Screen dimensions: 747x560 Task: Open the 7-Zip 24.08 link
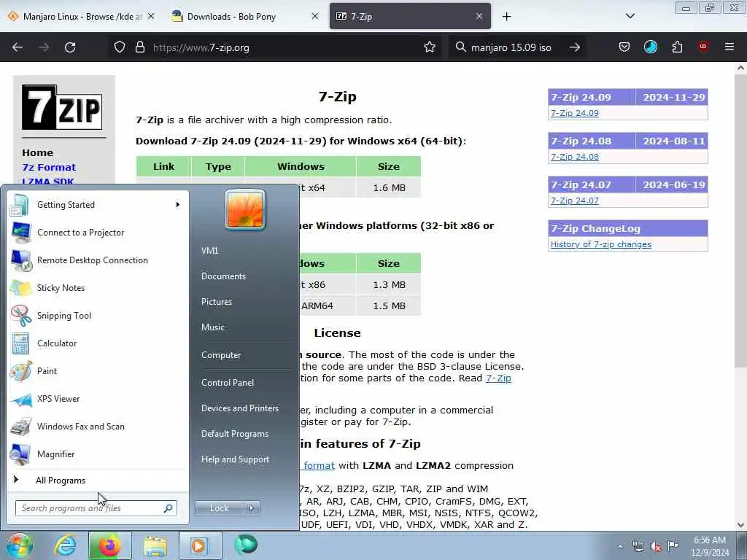[x=575, y=157]
